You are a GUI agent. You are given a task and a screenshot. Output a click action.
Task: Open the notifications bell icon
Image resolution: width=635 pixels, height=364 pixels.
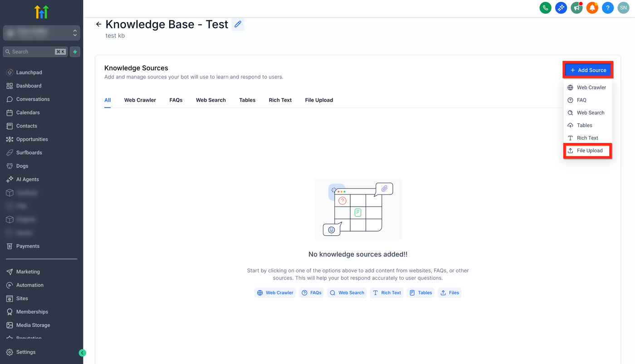tap(592, 8)
